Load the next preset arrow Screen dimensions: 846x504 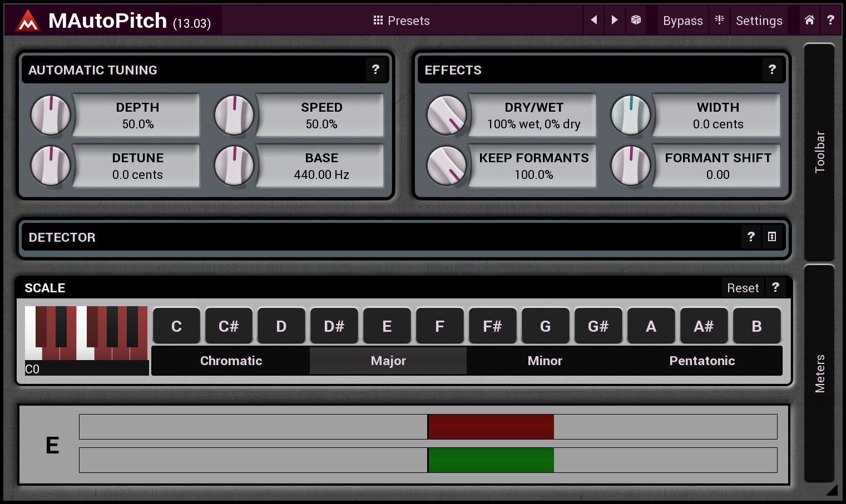(615, 20)
